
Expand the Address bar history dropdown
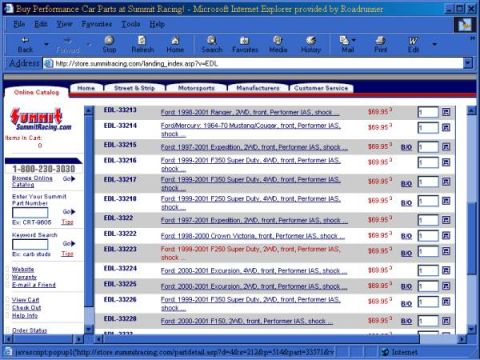[468, 63]
